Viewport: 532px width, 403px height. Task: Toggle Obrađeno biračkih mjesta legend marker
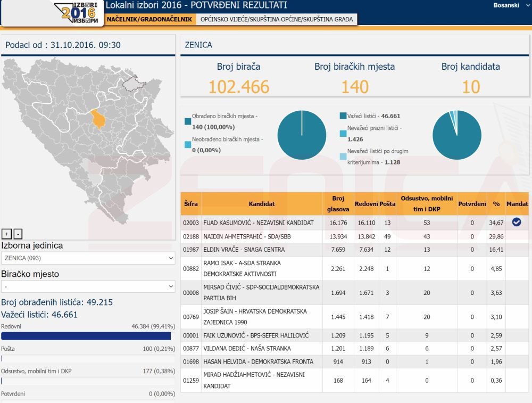pos(188,121)
